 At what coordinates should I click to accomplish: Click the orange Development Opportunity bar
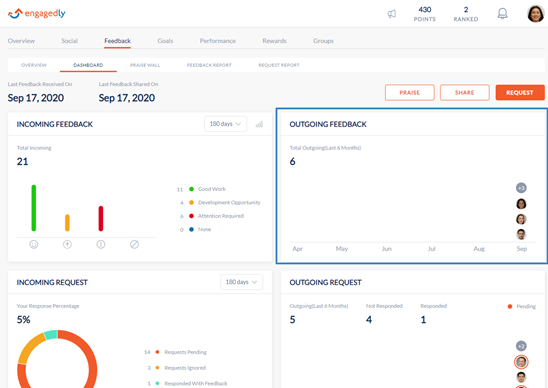[x=67, y=223]
